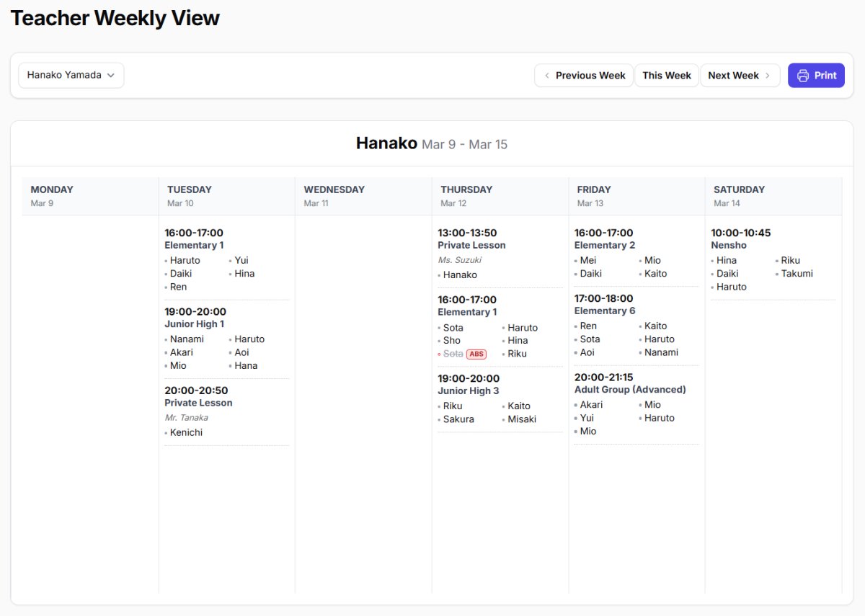Click the red ABS badge next to Sota
Screen dimensions: 865x616
[x=476, y=354]
